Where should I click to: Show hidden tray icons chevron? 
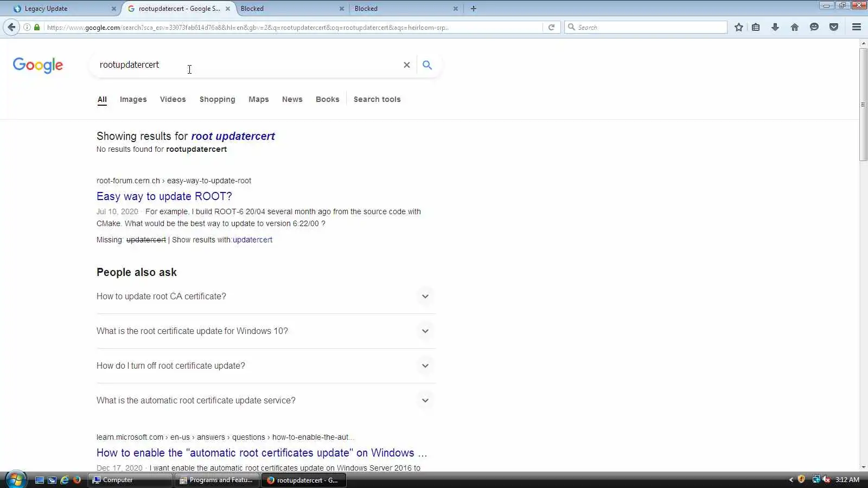791,480
